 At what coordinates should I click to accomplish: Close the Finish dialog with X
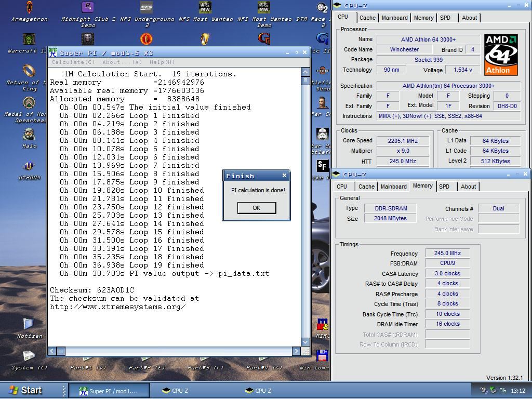pyautogui.click(x=284, y=176)
